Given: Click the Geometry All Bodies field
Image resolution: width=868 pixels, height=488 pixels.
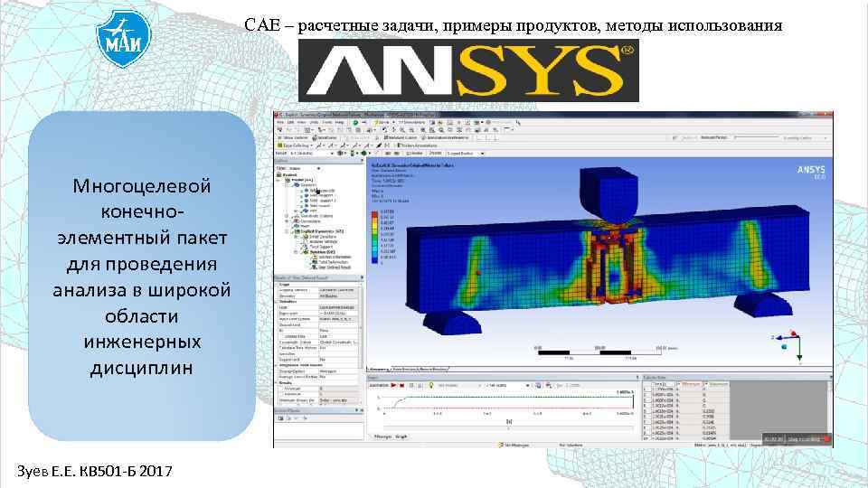Looking at the screenshot, I should click(339, 296).
